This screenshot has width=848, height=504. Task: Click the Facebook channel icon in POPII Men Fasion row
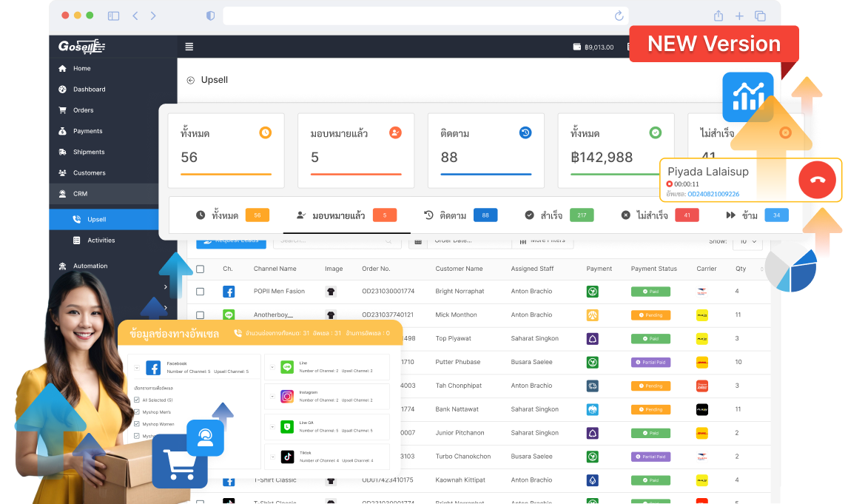click(229, 292)
